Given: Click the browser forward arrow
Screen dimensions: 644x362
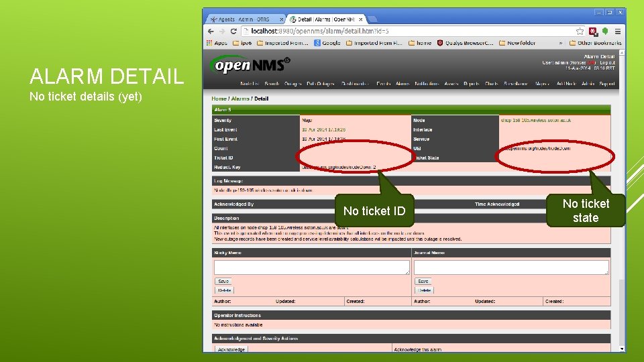Looking at the screenshot, I should click(222, 32).
